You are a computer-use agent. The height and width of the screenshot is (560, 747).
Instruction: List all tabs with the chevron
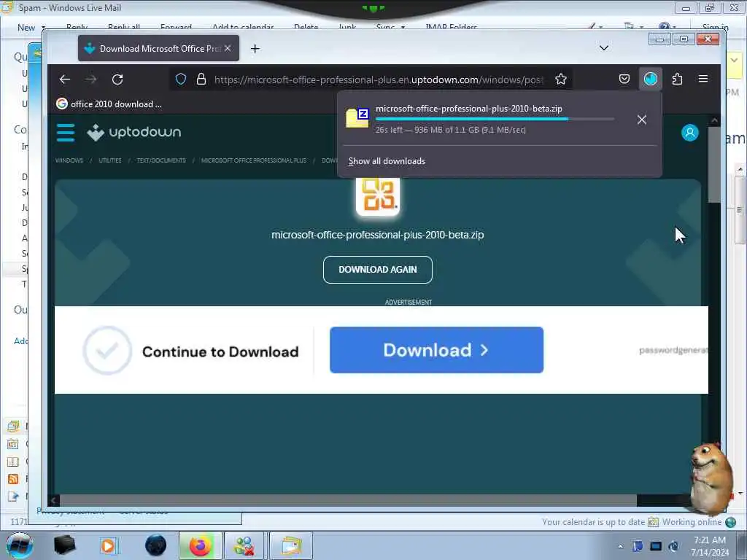(x=603, y=48)
